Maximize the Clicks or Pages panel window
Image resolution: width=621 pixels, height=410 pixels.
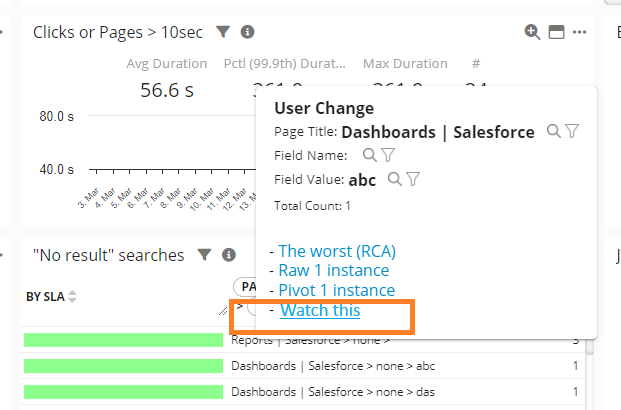(x=556, y=32)
